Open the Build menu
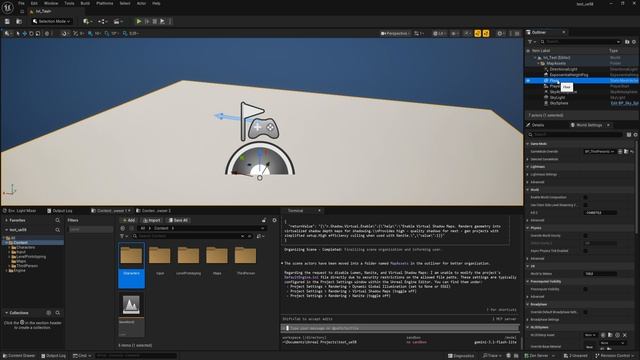Viewport: 640px width, 360px height. (85, 3)
